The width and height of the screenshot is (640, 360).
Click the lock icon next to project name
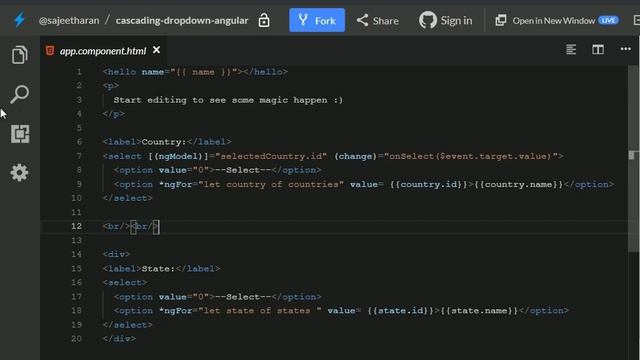click(x=264, y=20)
